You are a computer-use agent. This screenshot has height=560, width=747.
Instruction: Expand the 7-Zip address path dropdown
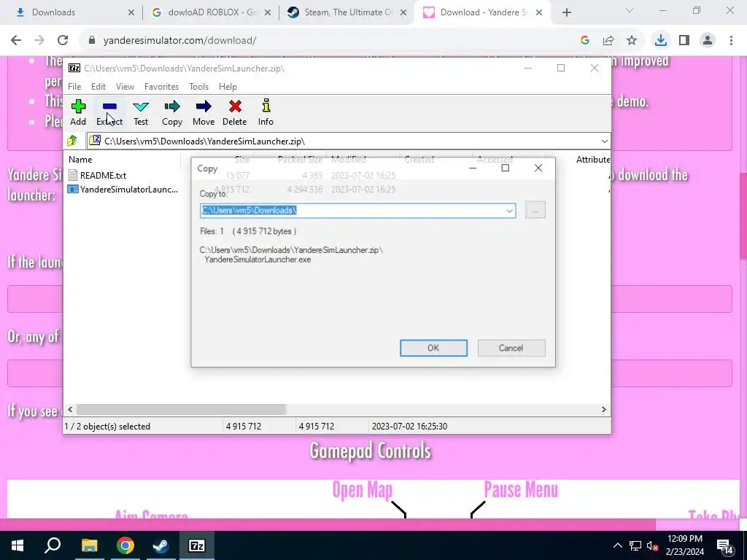[x=604, y=141]
